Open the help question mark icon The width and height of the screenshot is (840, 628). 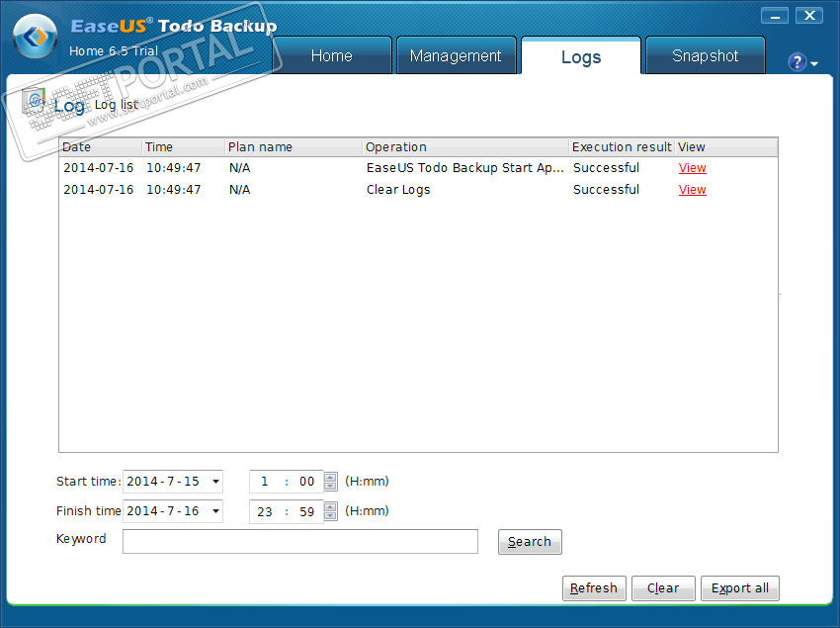click(x=798, y=62)
